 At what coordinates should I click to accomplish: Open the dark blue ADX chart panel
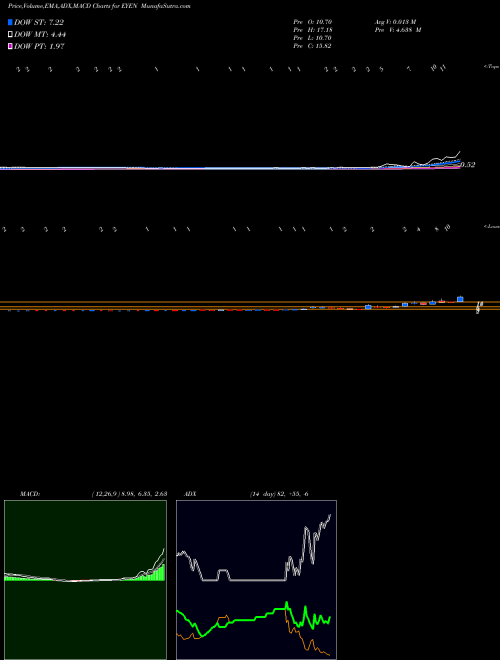256,580
